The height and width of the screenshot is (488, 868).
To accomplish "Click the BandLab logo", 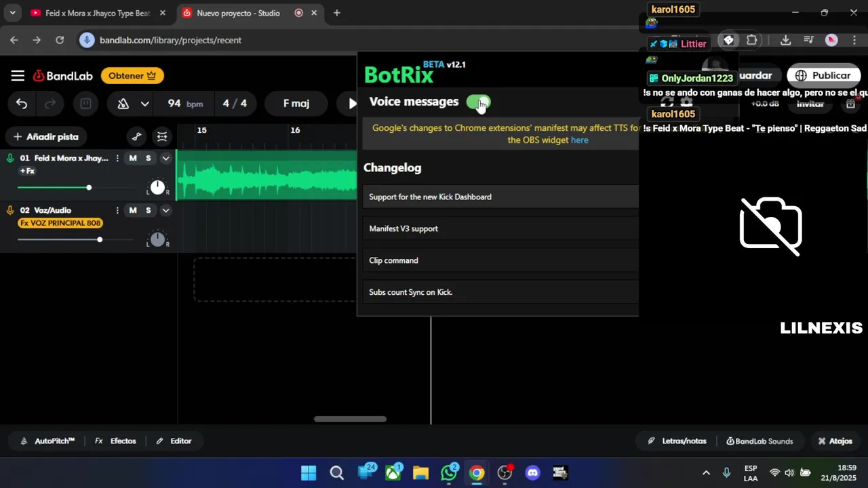I will [x=63, y=76].
